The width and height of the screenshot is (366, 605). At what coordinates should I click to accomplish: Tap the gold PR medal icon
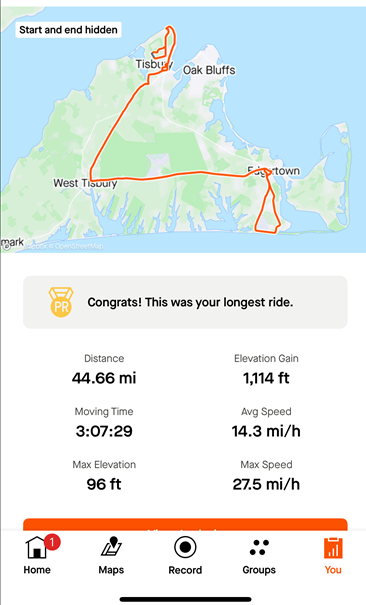coord(61,302)
